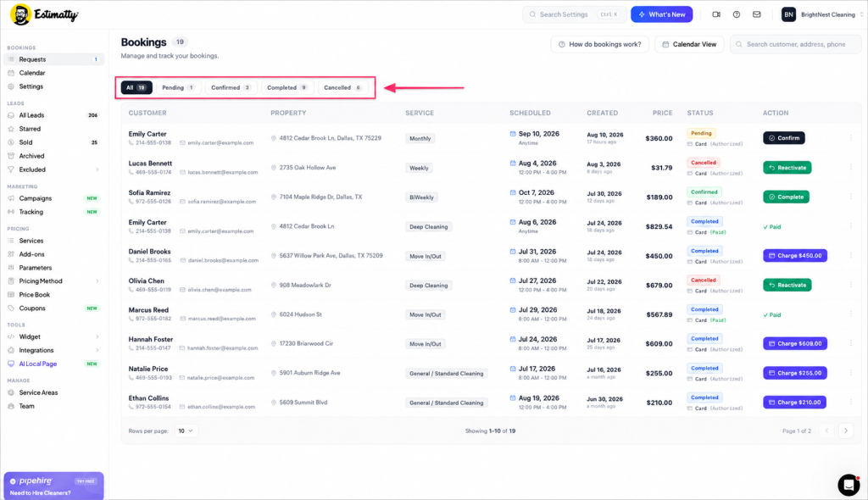Click the What's New button
The height and width of the screenshot is (500, 868).
661,14
